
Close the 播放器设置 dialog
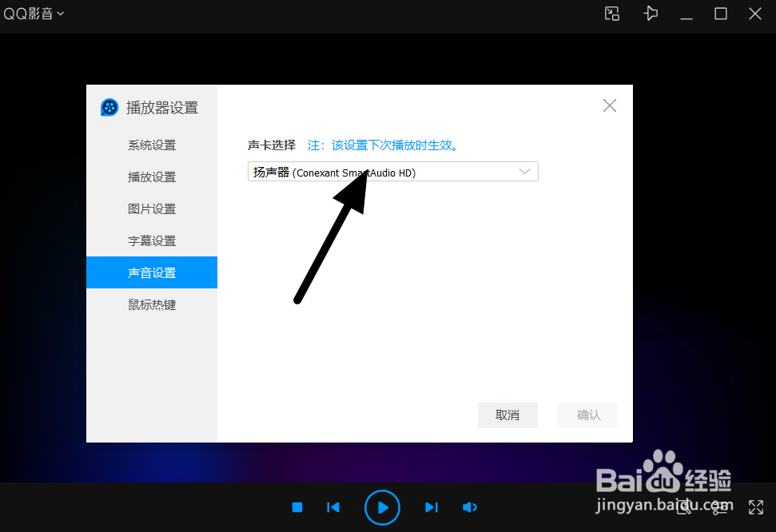click(609, 105)
